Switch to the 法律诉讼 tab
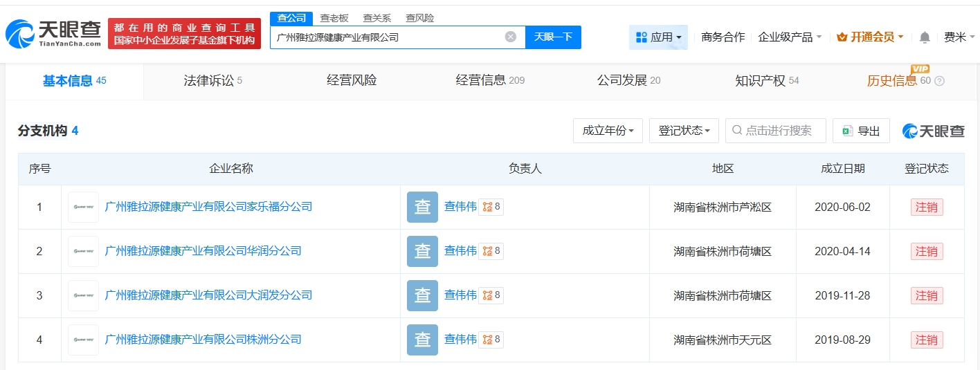Image resolution: width=980 pixels, height=370 pixels. click(212, 81)
